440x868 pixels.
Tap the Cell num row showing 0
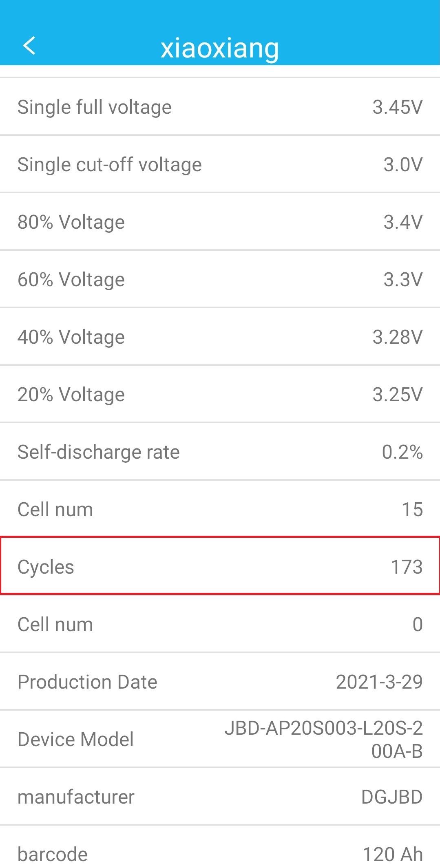point(220,625)
